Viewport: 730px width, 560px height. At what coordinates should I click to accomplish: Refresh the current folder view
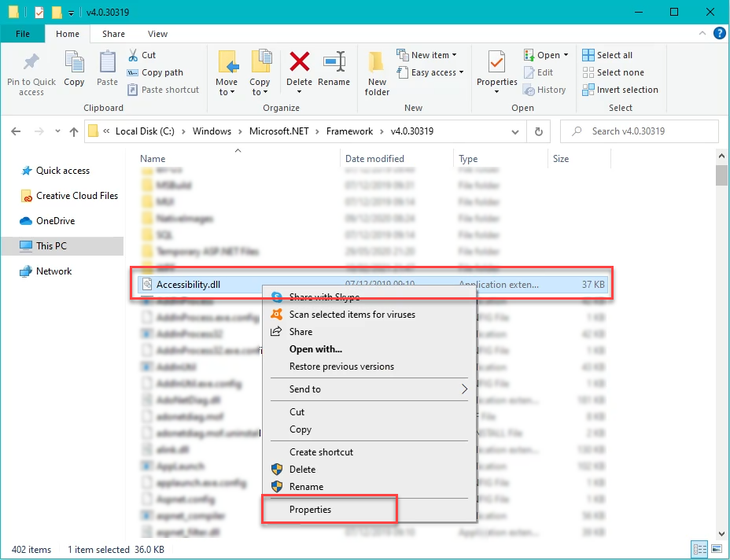tap(539, 131)
